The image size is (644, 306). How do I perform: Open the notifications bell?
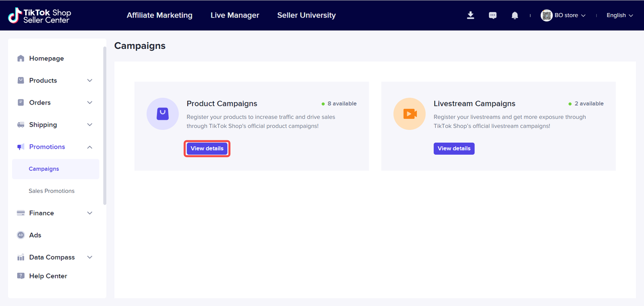coord(515,16)
